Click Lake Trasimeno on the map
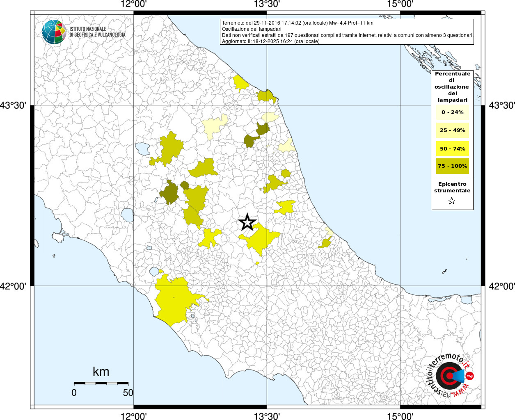Image resolution: width=515 pixels, height=420 pixels. pyautogui.click(x=143, y=148)
